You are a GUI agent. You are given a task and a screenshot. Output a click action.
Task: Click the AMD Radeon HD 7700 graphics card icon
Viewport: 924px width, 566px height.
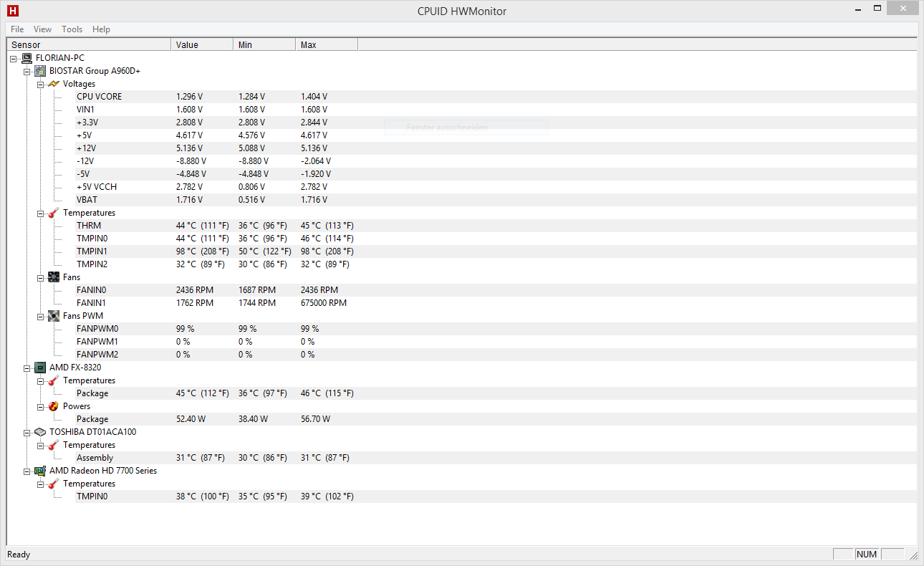click(40, 471)
